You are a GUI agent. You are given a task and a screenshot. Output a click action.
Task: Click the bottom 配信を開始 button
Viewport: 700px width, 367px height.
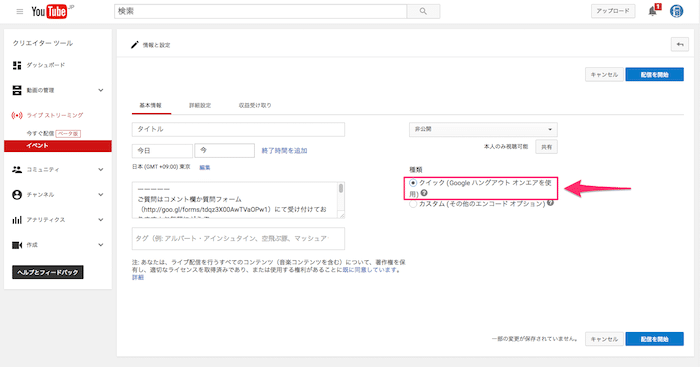[654, 339]
